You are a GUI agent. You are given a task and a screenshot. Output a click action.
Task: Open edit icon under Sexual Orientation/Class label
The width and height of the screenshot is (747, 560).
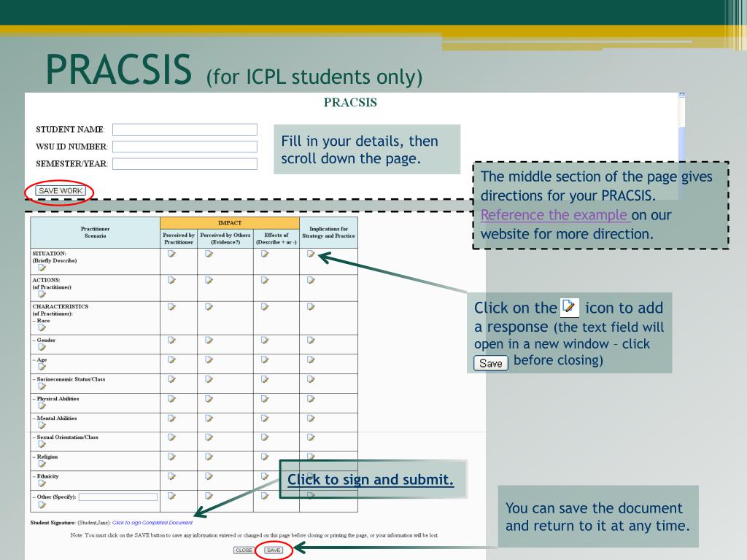click(x=42, y=444)
